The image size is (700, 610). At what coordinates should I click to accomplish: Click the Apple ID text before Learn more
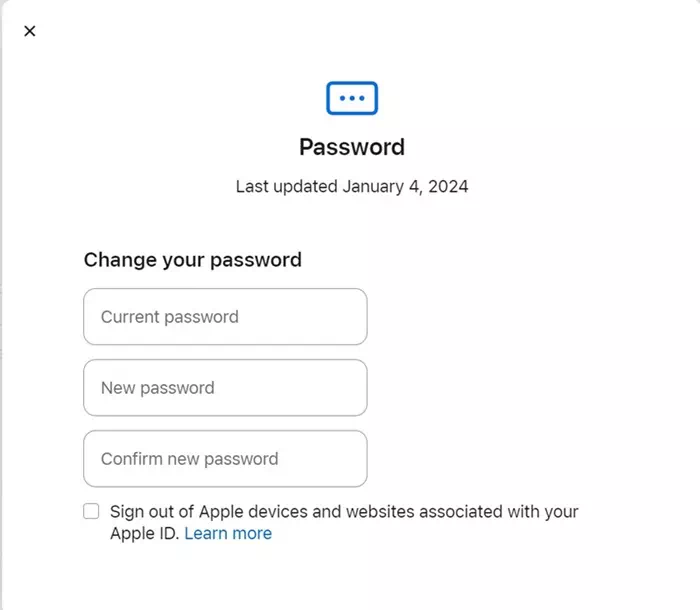[x=144, y=533]
